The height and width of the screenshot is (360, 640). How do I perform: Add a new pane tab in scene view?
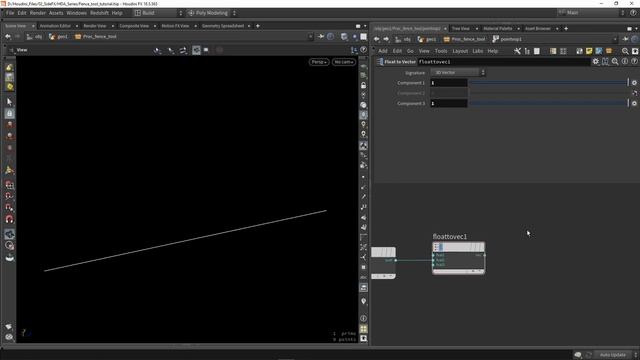click(258, 26)
